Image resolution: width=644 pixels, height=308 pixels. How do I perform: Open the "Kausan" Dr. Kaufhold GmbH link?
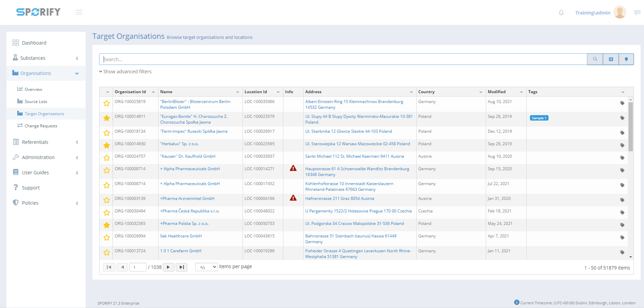(188, 156)
